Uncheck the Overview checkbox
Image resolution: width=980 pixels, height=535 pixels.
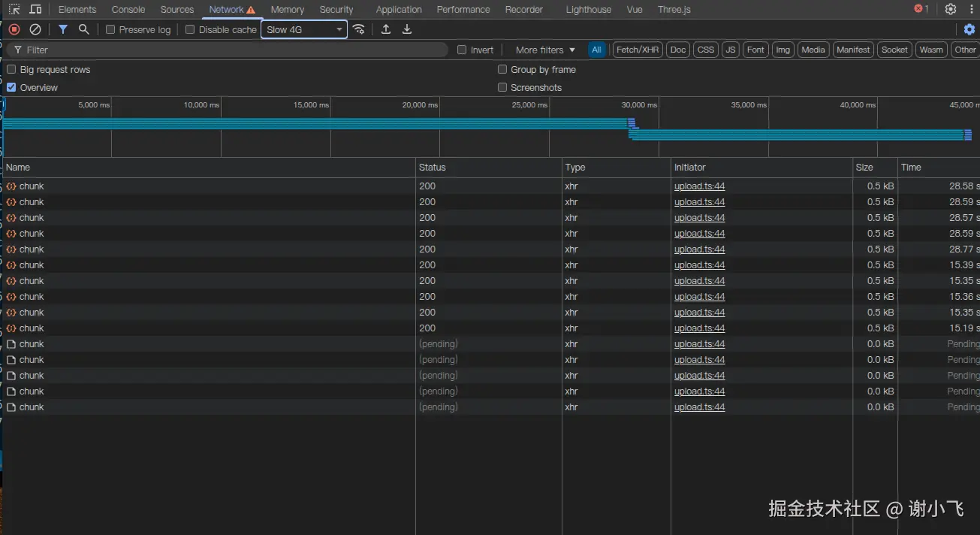click(x=11, y=87)
